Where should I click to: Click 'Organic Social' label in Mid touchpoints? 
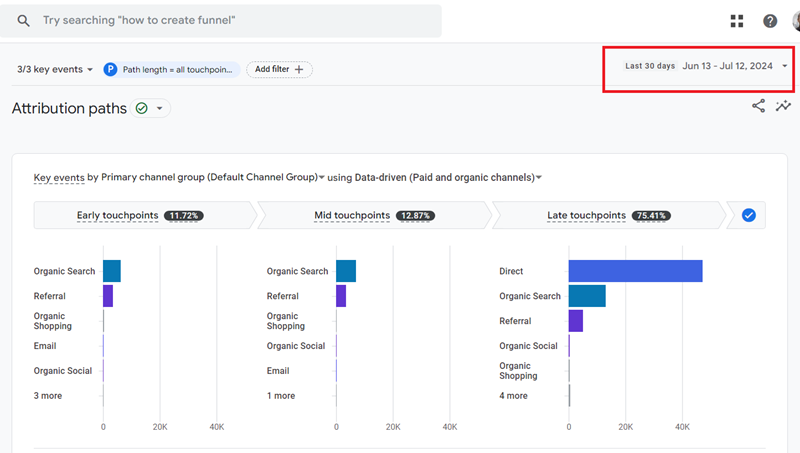[x=296, y=346]
